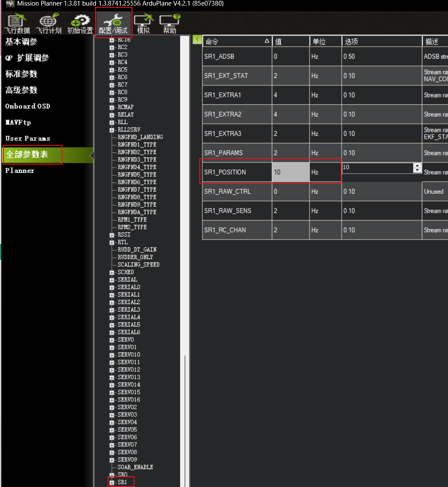
Task: Expand the SERVO10 tree node
Action: [x=112, y=355]
